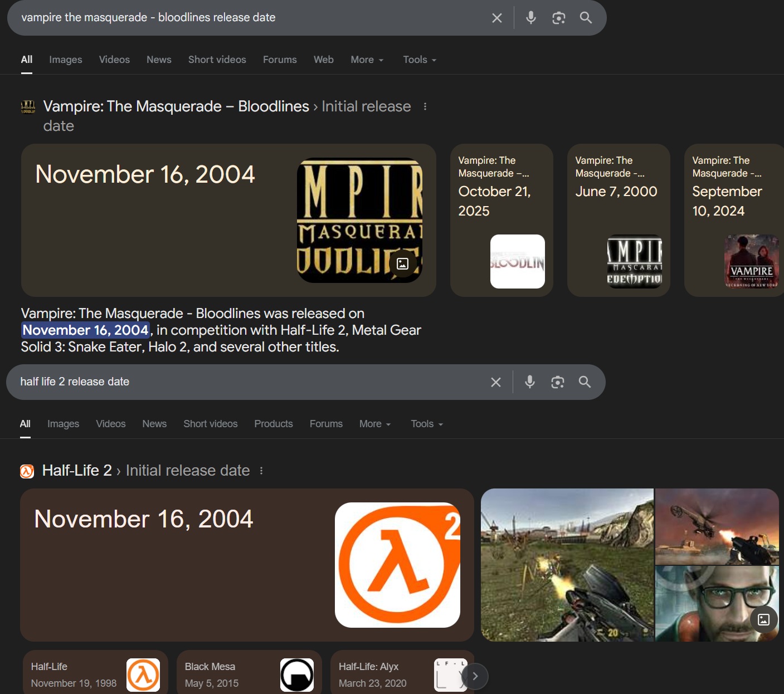Clear the half life 2 search query
This screenshot has width=784, height=694.
click(496, 382)
